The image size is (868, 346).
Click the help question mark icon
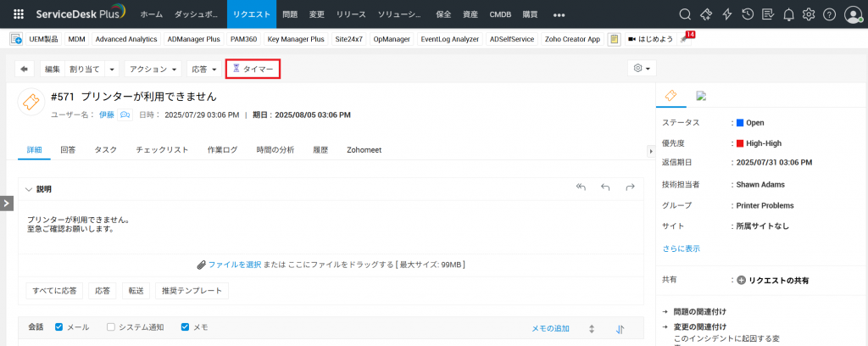point(829,14)
